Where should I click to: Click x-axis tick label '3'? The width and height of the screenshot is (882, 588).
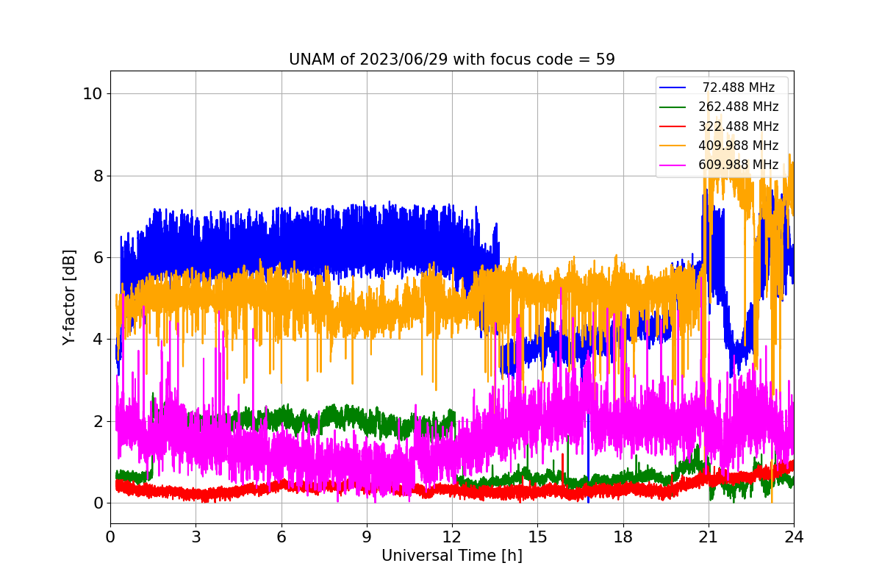(196, 537)
